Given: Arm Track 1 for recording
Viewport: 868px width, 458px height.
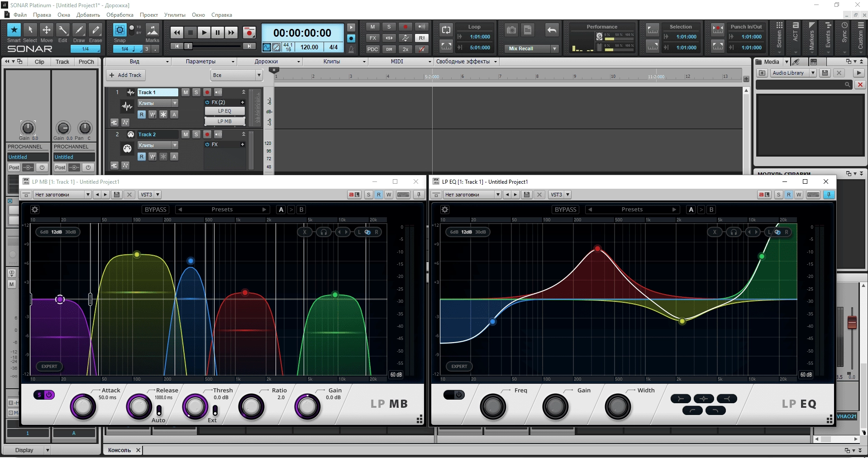Looking at the screenshot, I should pyautogui.click(x=207, y=92).
